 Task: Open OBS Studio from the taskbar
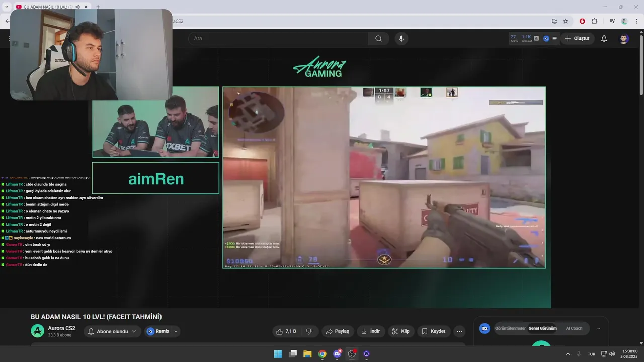click(352, 354)
